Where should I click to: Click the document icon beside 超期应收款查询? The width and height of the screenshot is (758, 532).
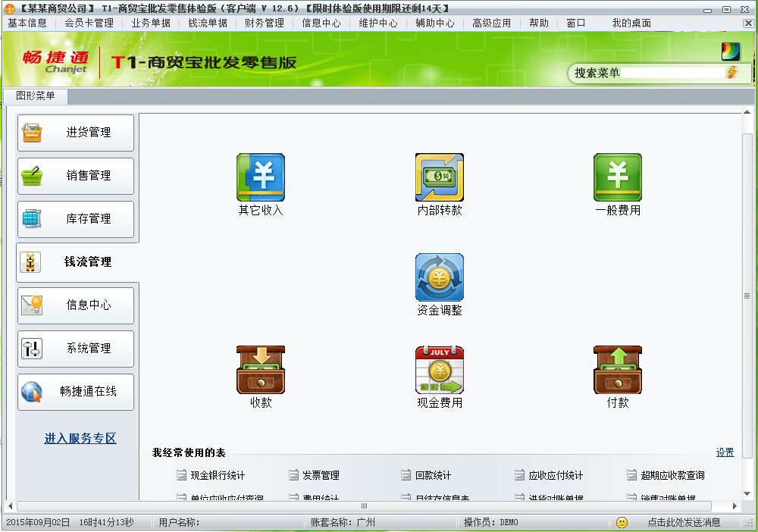point(631,475)
